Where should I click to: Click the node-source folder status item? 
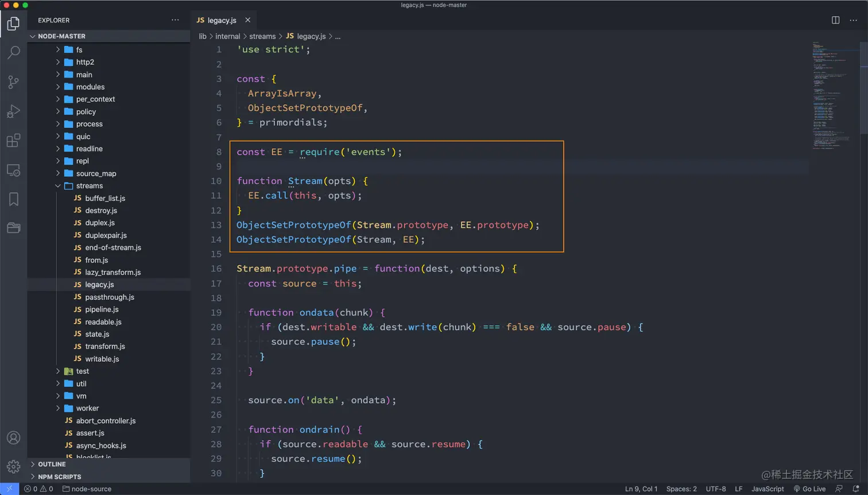click(87, 489)
